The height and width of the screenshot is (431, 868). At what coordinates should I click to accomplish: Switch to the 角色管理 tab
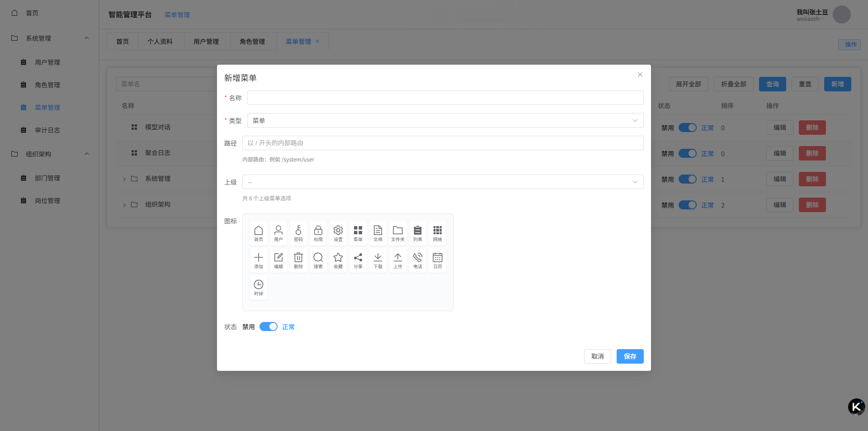(x=252, y=41)
